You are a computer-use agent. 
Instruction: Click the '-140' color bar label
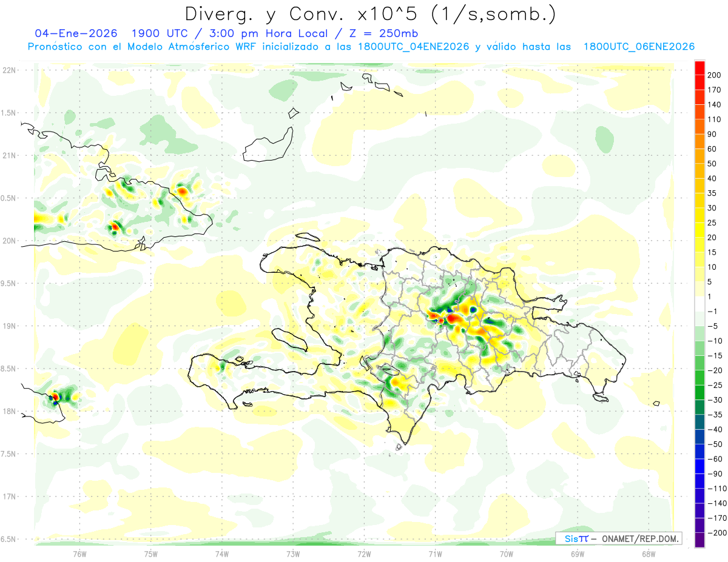(717, 504)
